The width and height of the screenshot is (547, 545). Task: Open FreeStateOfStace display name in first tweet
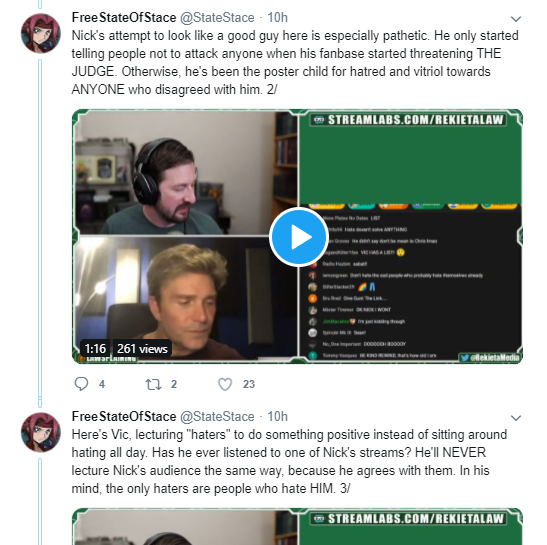pyautogui.click(x=124, y=17)
